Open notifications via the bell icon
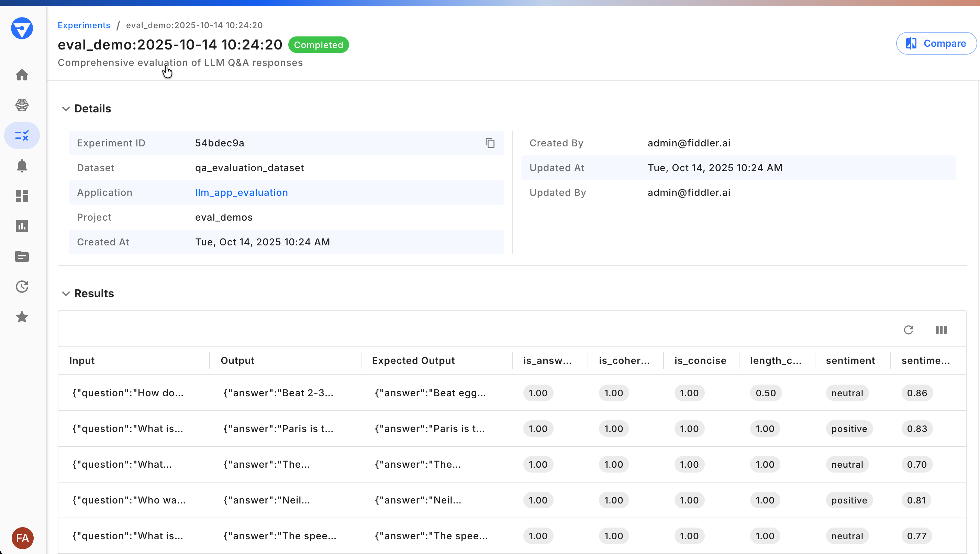 pyautogui.click(x=22, y=166)
